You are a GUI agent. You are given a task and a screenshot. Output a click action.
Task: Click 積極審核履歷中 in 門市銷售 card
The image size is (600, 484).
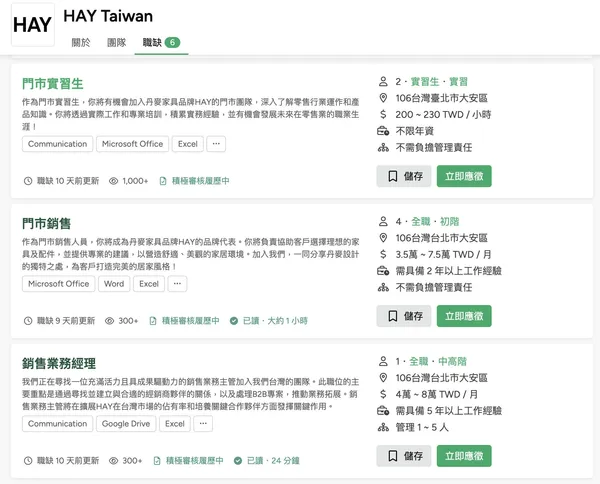pos(191,321)
